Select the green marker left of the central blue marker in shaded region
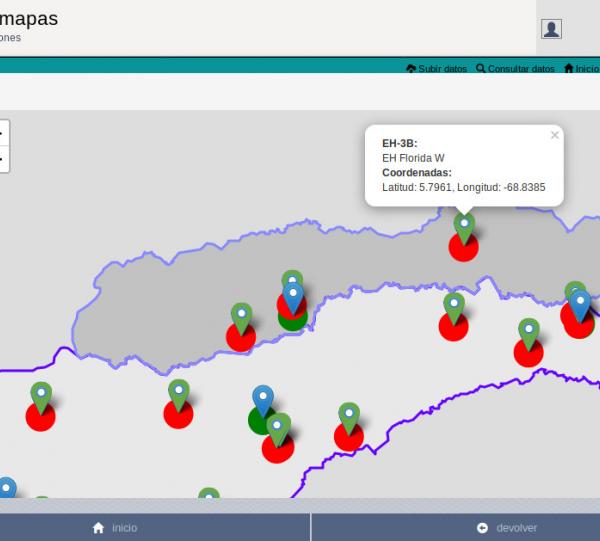The height and width of the screenshot is (541, 600). tap(241, 319)
